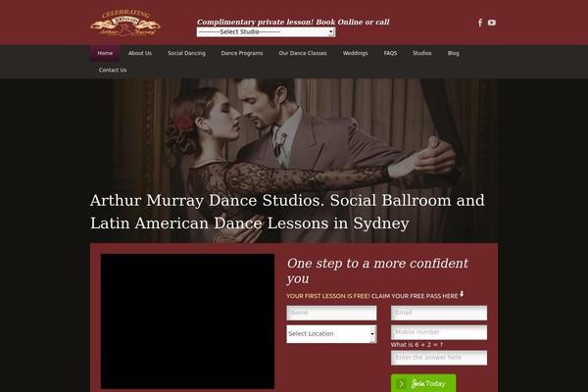588x392 pixels.
Task: Click the Mobile number field
Action: [x=439, y=332]
